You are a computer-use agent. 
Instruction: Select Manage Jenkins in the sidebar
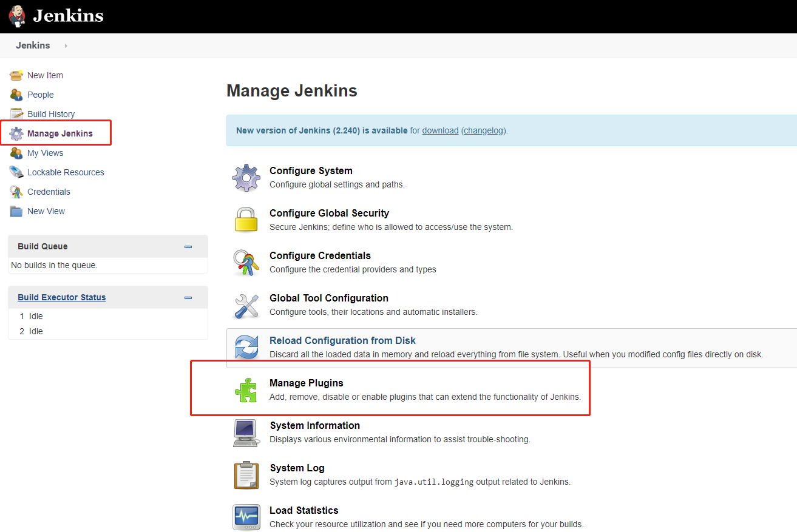tap(60, 133)
